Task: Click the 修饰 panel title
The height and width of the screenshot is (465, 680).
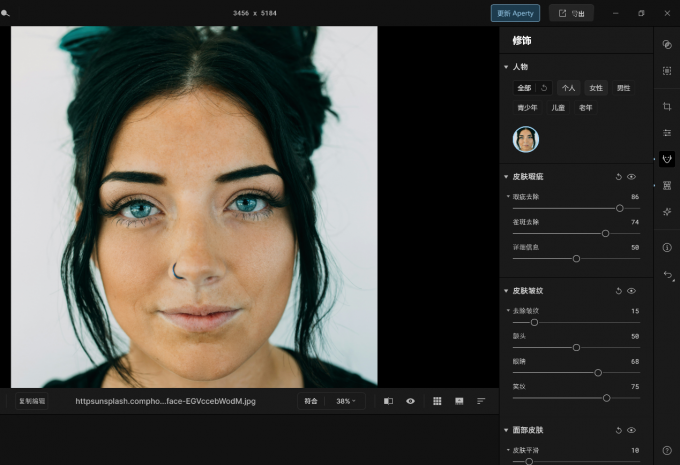Action: pos(522,41)
